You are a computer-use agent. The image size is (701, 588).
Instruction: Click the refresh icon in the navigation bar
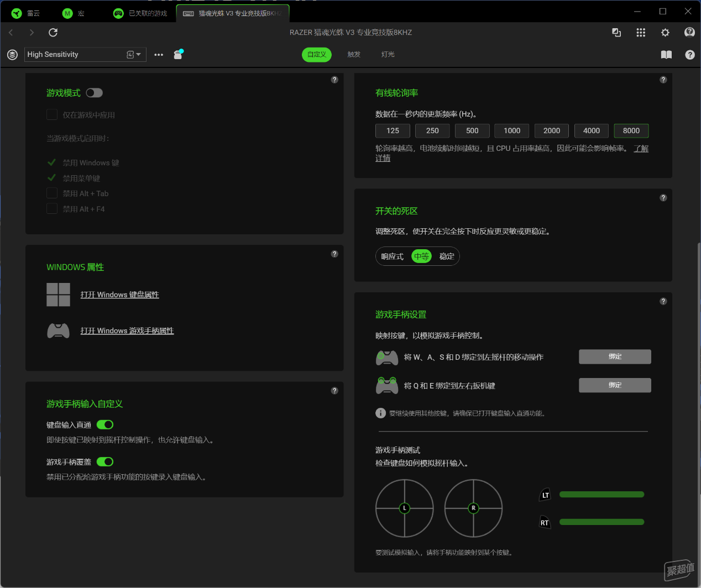pyautogui.click(x=53, y=33)
